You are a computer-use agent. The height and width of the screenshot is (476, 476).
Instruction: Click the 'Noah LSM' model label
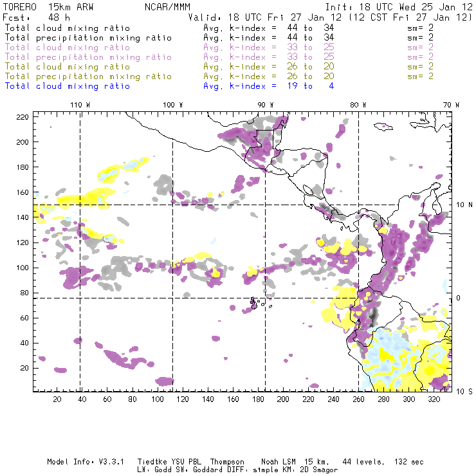[279, 462]
